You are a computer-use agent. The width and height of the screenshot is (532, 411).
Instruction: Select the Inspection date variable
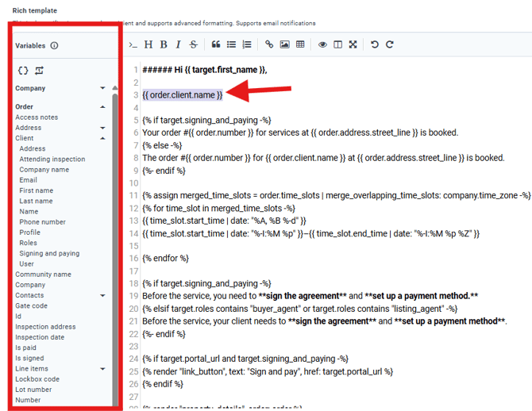pyautogui.click(x=40, y=337)
